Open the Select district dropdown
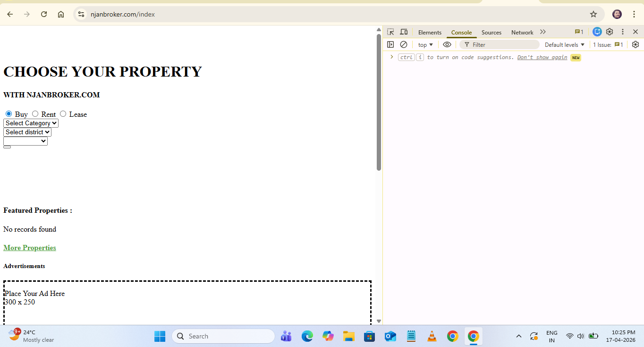The height and width of the screenshot is (347, 644). (x=27, y=132)
